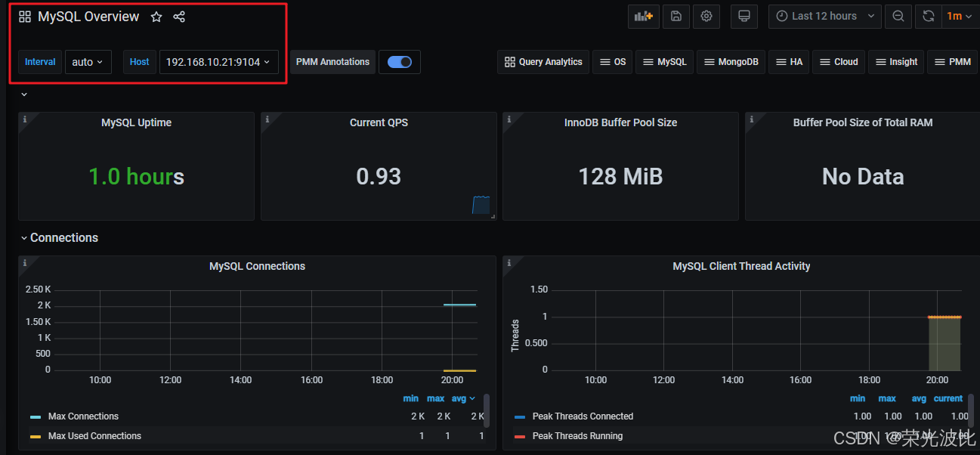Click the Peak Threads Running legend color swatch
The width and height of the screenshot is (980, 455).
pos(519,436)
